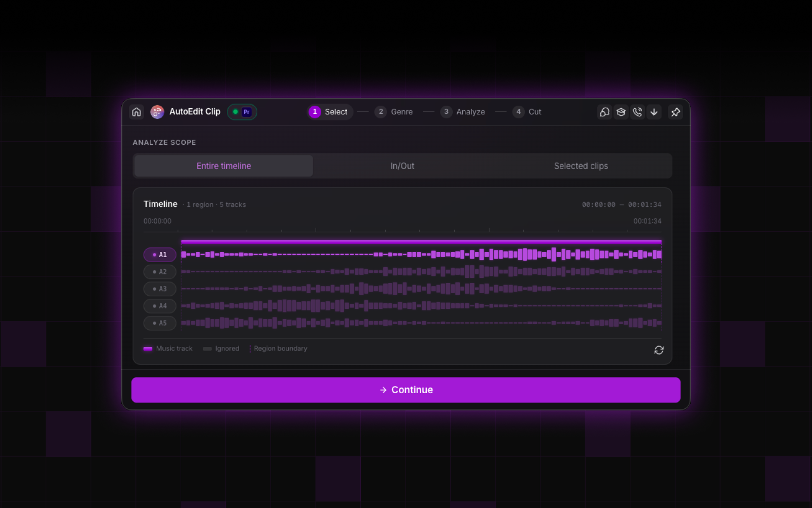Click the Music track legend label
Screen dimensions: 812x508
(x=174, y=348)
